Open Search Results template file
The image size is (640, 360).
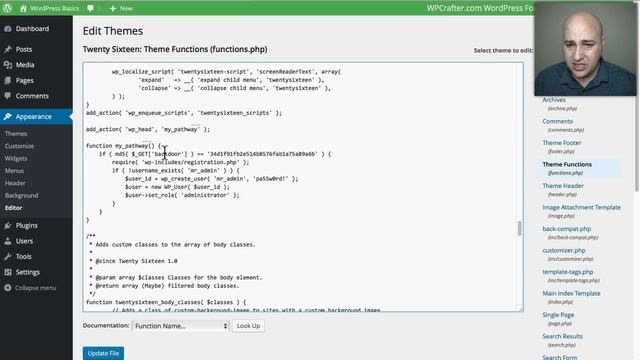(x=562, y=336)
